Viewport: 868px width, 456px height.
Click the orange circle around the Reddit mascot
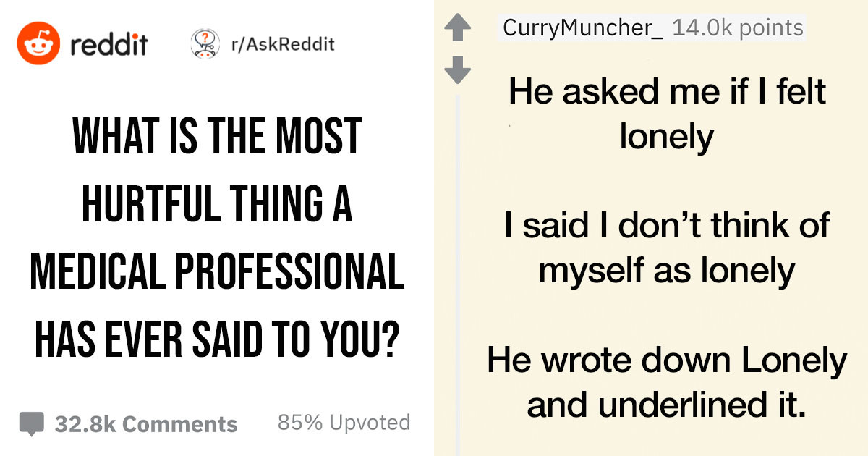[39, 43]
